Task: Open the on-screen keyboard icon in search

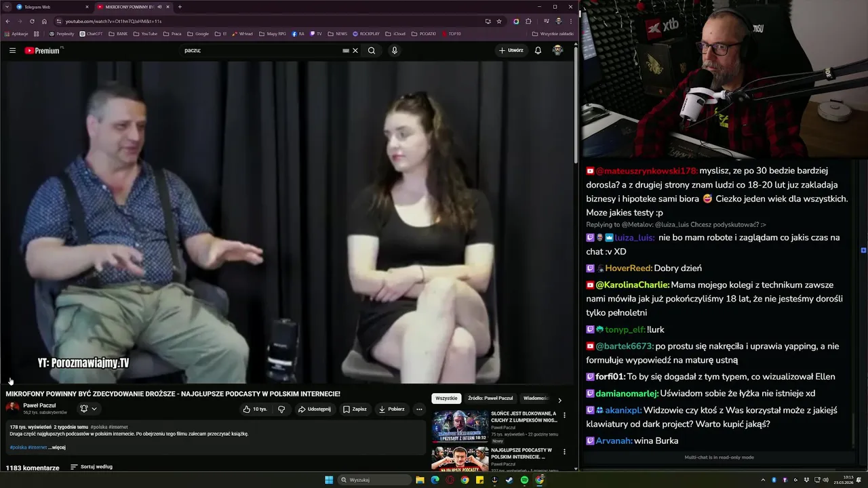Action: (x=346, y=50)
